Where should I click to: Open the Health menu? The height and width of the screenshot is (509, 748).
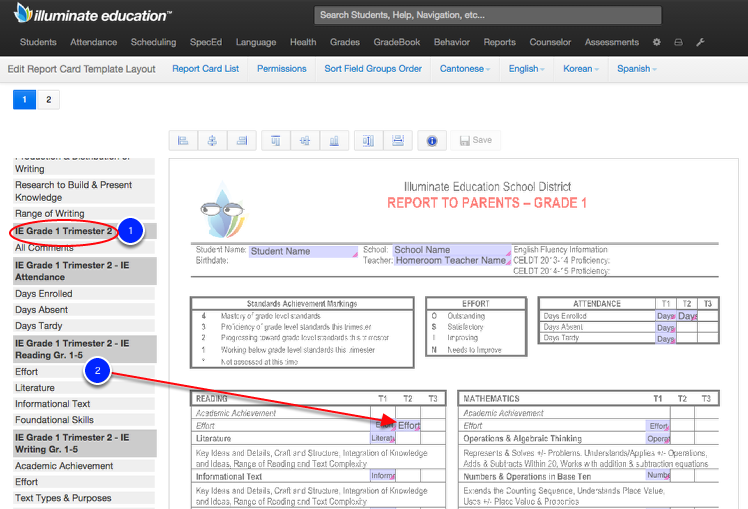pos(303,42)
